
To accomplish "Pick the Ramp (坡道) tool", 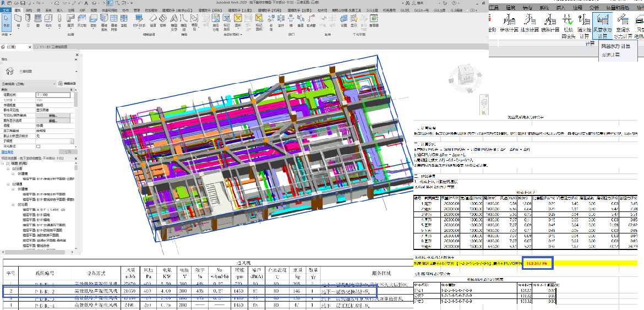I will (x=153, y=20).
